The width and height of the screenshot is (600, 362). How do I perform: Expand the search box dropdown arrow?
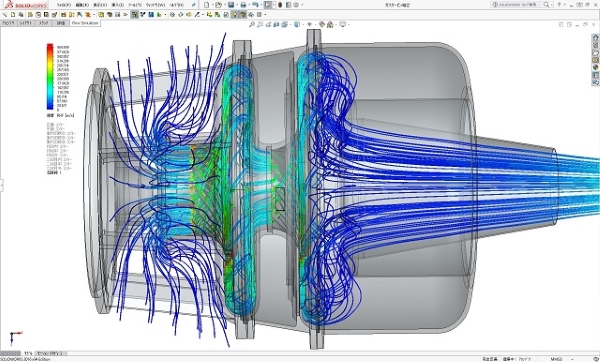[551, 5]
